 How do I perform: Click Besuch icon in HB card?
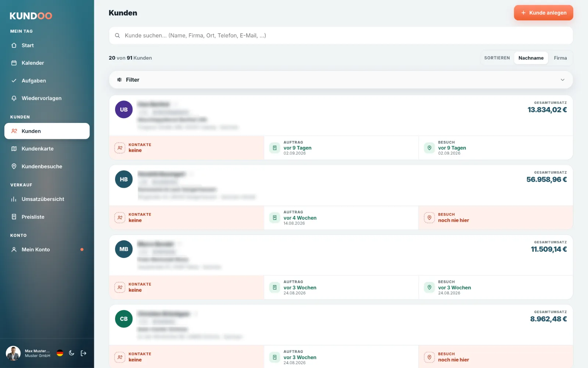tap(429, 218)
